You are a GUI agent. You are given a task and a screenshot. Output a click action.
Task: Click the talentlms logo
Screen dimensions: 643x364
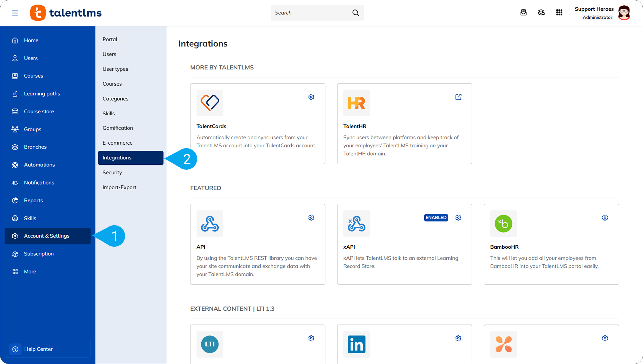click(x=66, y=13)
